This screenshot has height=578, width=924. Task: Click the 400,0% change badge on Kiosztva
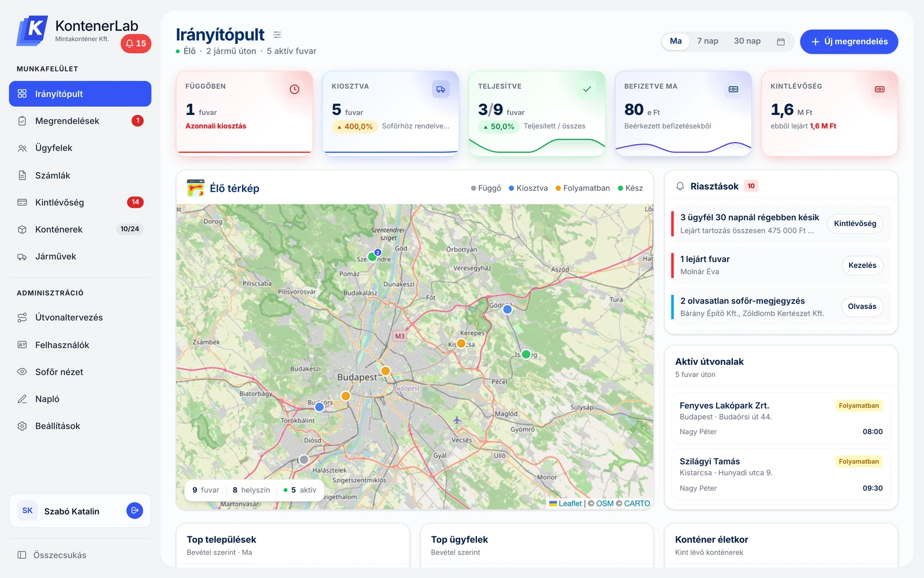(x=355, y=127)
